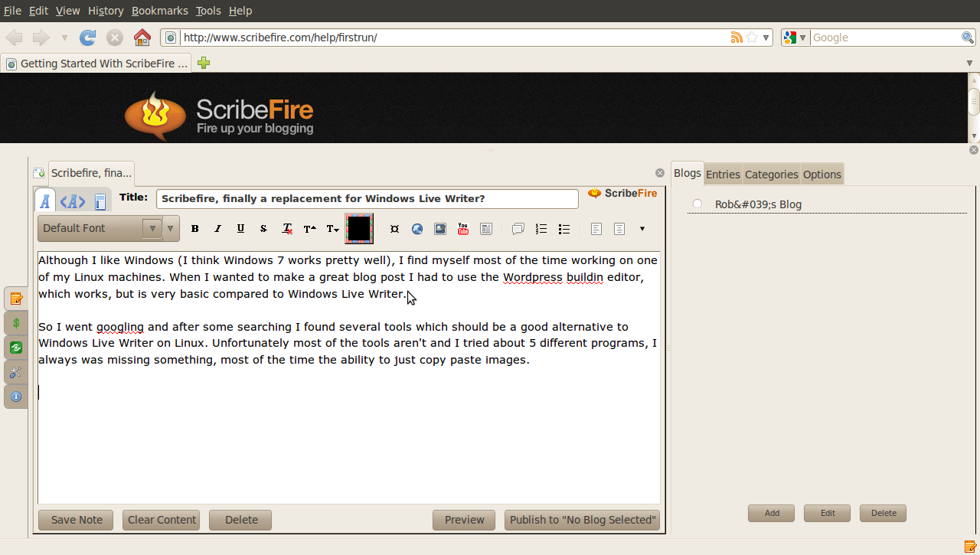
Task: Delete the current post note
Action: [241, 520]
